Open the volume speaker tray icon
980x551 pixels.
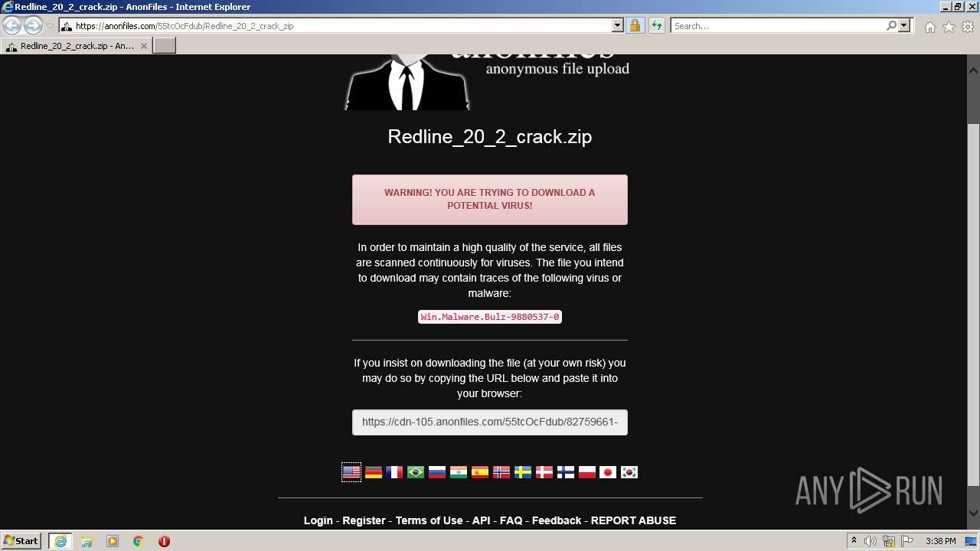point(871,541)
